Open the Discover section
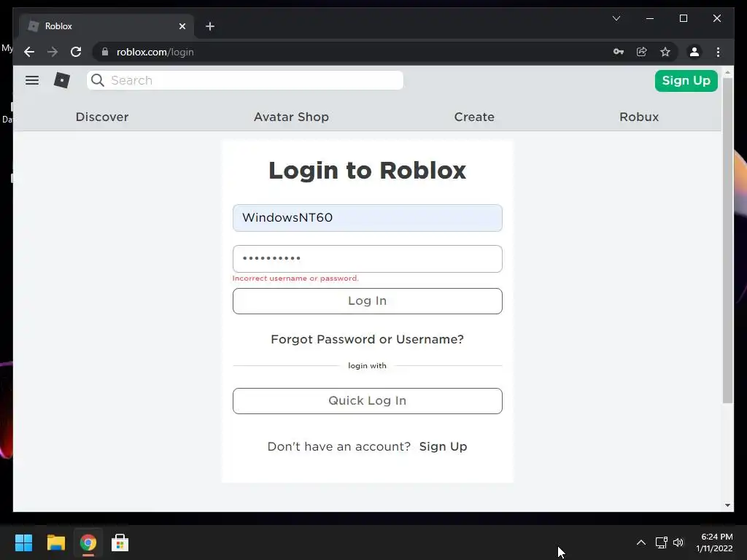Image resolution: width=747 pixels, height=560 pixels. [102, 117]
